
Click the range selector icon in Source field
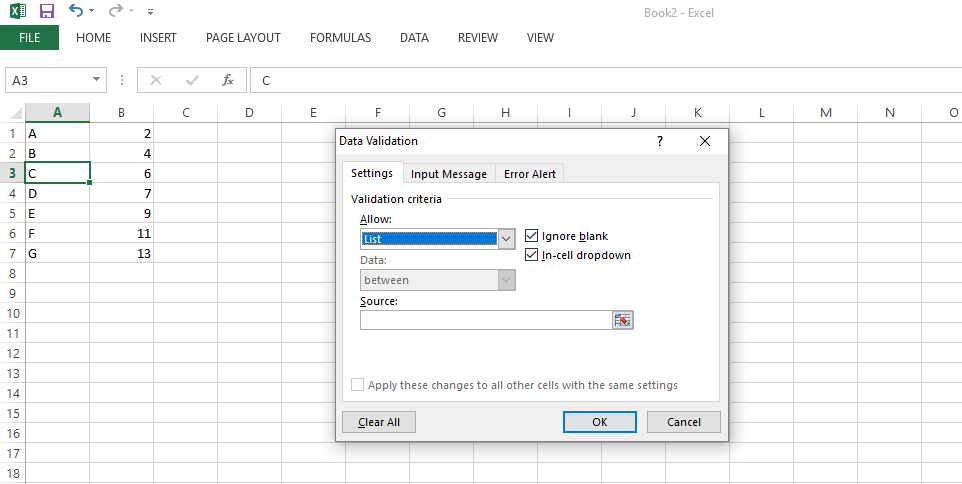(623, 320)
